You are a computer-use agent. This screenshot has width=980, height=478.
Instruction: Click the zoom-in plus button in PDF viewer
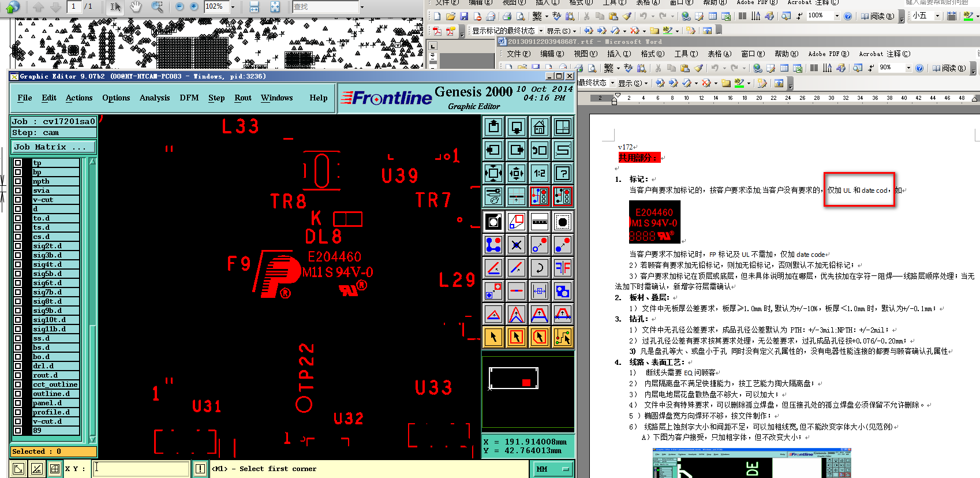194,6
